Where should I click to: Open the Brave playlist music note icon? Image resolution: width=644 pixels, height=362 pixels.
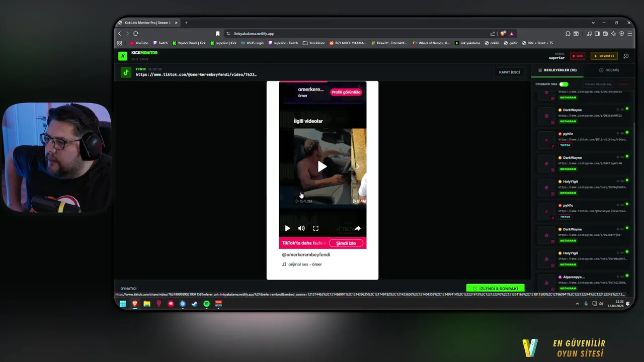(x=589, y=34)
